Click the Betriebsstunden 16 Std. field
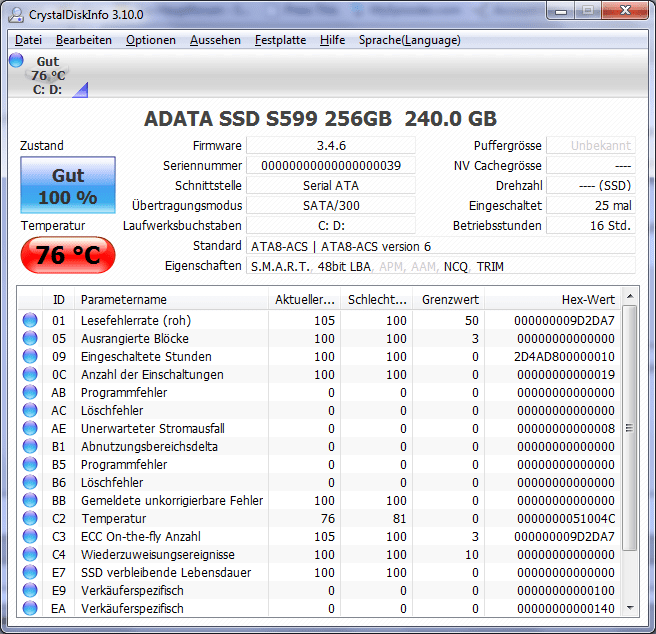This screenshot has height=634, width=656. 591,226
